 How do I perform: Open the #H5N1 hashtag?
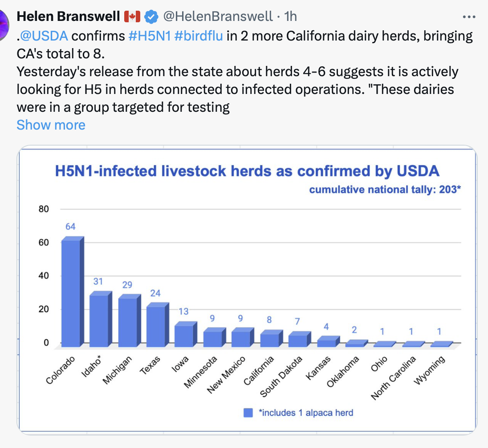click(150, 36)
